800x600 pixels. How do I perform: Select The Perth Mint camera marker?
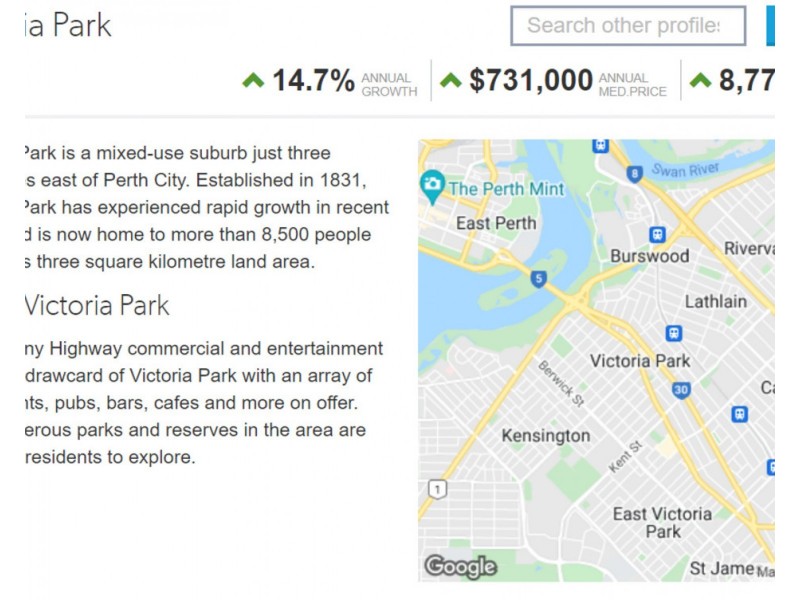432,186
